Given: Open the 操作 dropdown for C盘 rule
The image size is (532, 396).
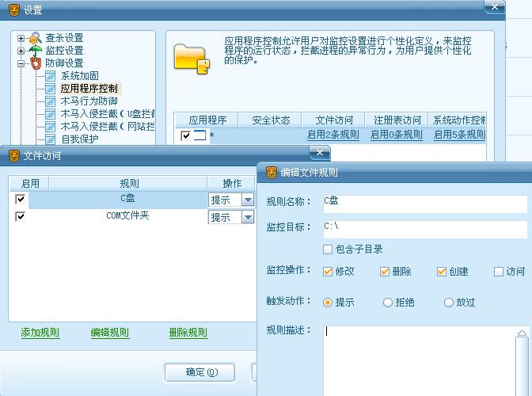Looking at the screenshot, I should click(x=248, y=200).
